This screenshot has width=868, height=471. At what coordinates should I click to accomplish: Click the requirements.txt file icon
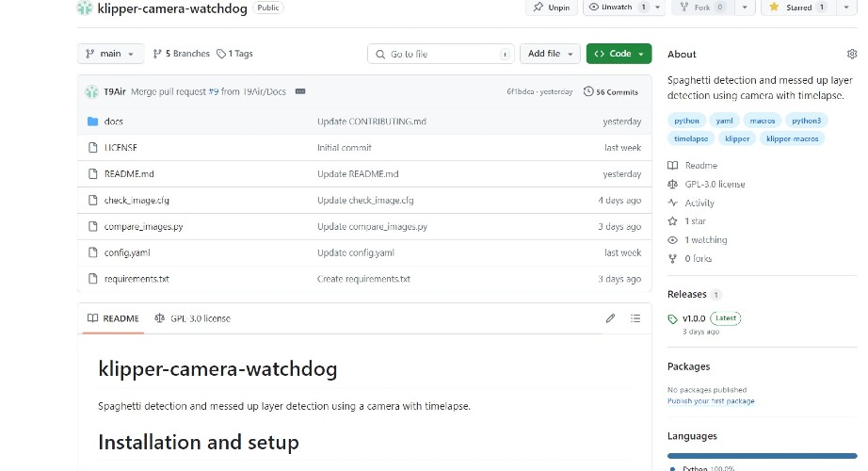92,279
